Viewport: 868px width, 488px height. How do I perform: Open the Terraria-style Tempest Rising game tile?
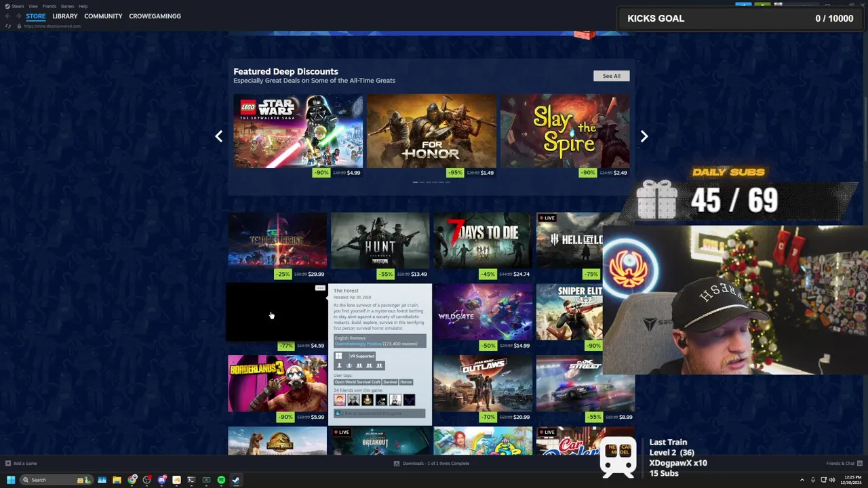pos(277,241)
